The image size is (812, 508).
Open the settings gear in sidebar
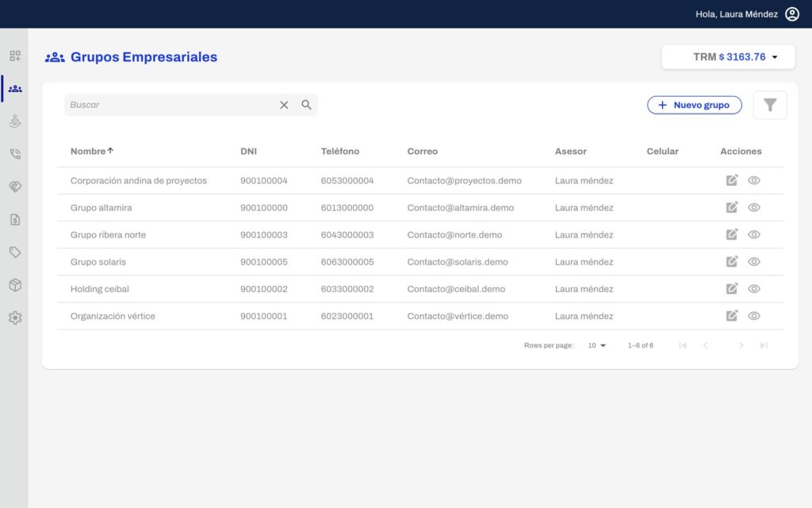pyautogui.click(x=15, y=317)
